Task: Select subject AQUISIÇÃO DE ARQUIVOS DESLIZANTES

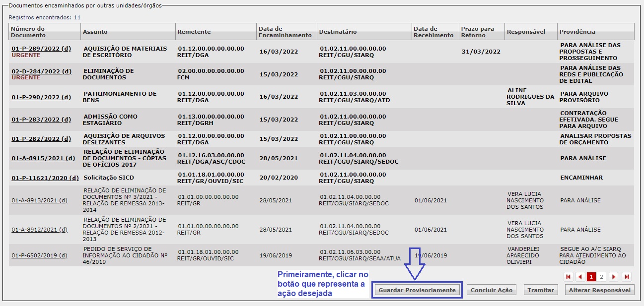Action: click(x=124, y=139)
